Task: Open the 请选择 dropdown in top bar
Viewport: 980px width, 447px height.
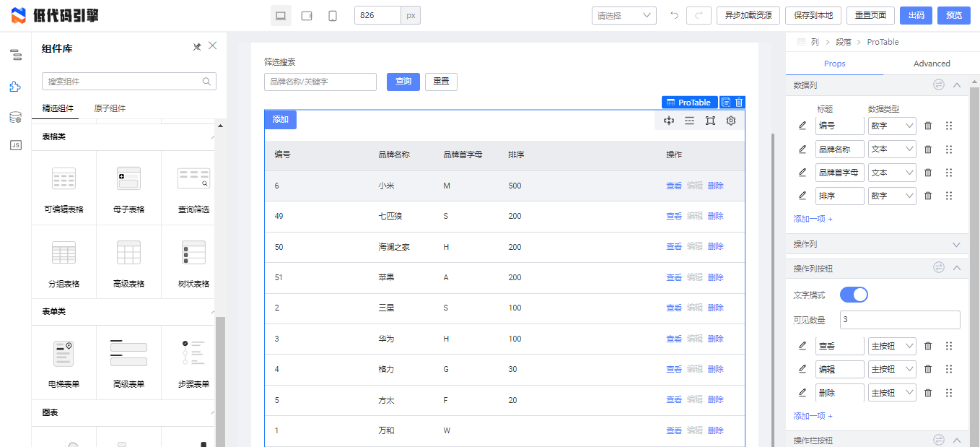Action: pos(624,15)
